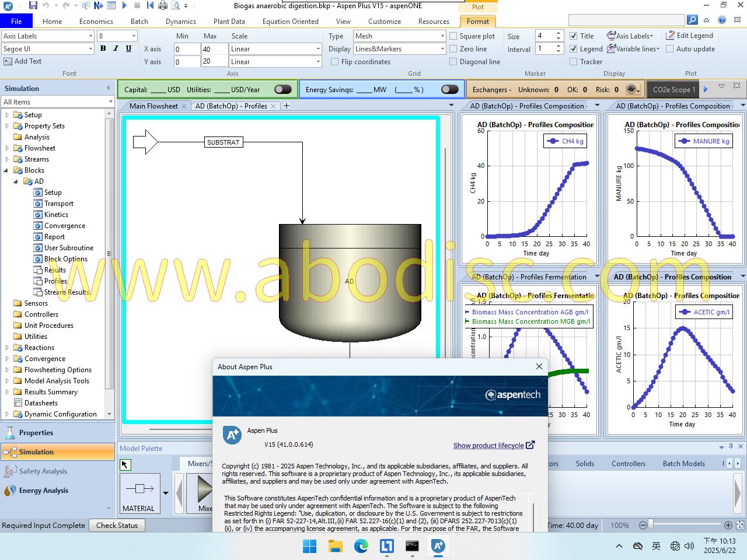747x560 pixels.
Task: Enable the Zero line checkbox
Action: pyautogui.click(x=453, y=49)
